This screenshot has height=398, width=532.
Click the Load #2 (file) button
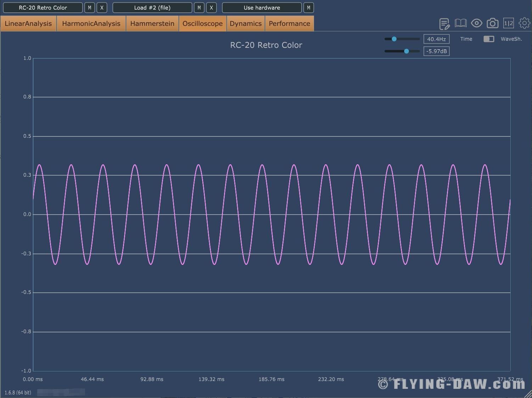coord(152,7)
